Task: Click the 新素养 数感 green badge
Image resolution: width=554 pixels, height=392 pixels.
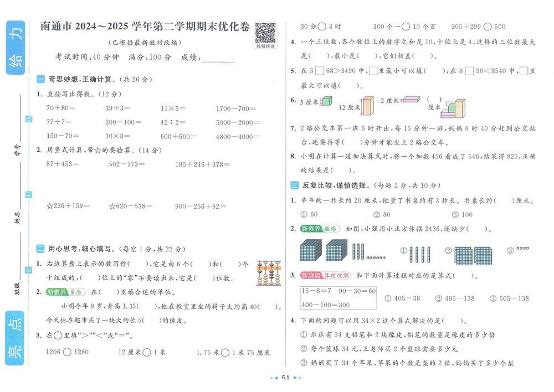Action: point(320,229)
